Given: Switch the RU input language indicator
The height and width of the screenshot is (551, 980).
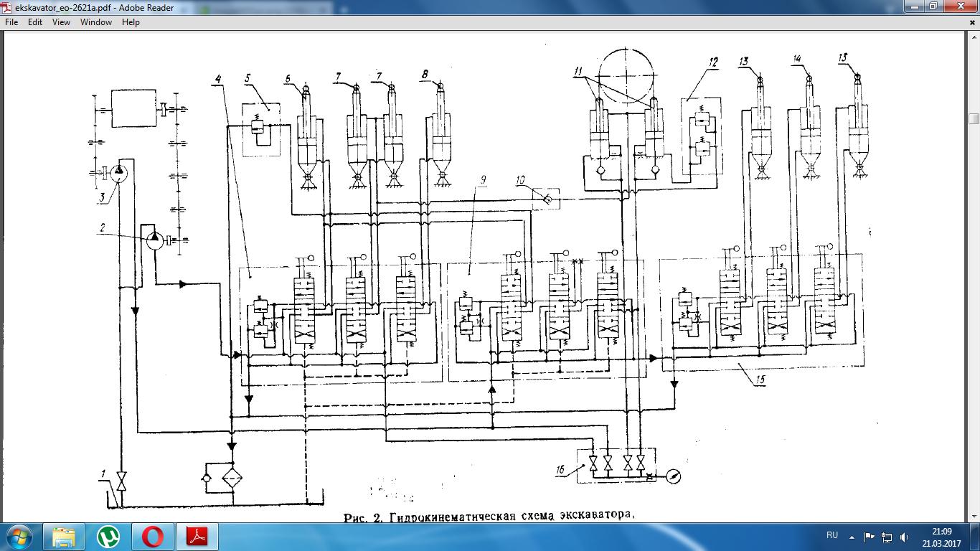Looking at the screenshot, I should 832,536.
